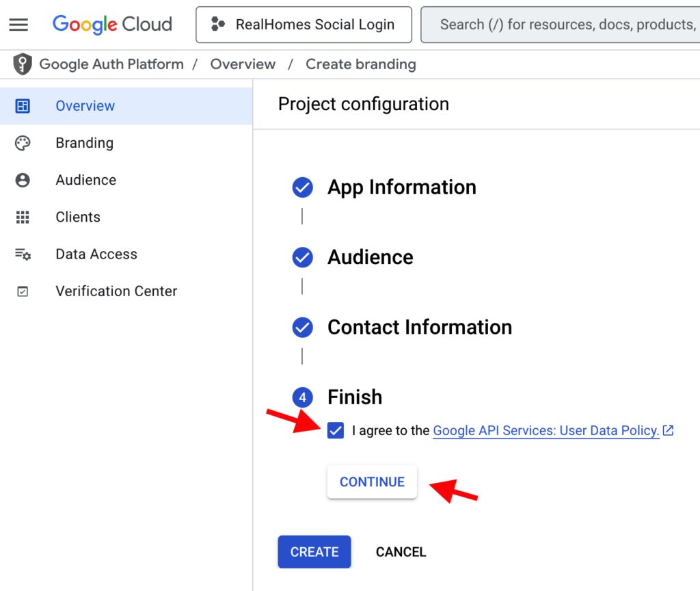Image resolution: width=700 pixels, height=591 pixels.
Task: Expand the Contact Information step
Action: click(x=420, y=328)
